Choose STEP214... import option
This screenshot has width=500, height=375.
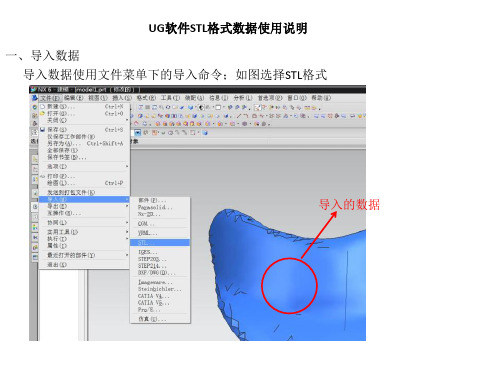tap(160, 266)
